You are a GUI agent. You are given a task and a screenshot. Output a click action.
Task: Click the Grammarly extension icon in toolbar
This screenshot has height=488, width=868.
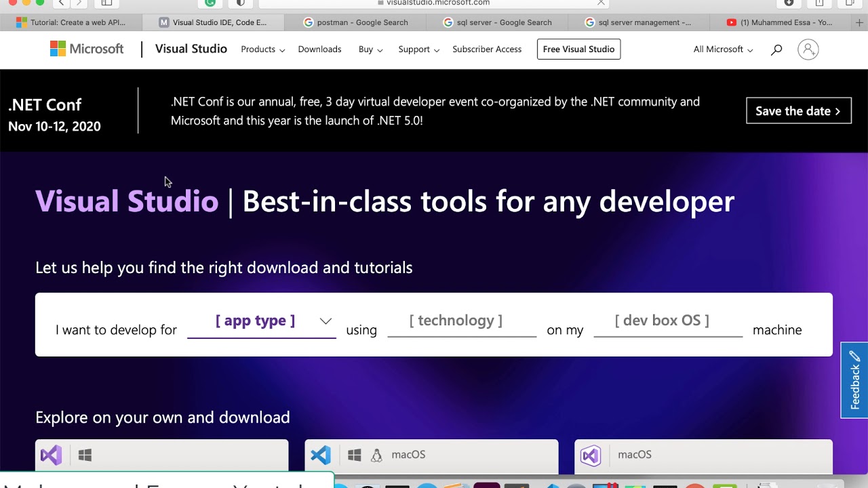(x=210, y=3)
